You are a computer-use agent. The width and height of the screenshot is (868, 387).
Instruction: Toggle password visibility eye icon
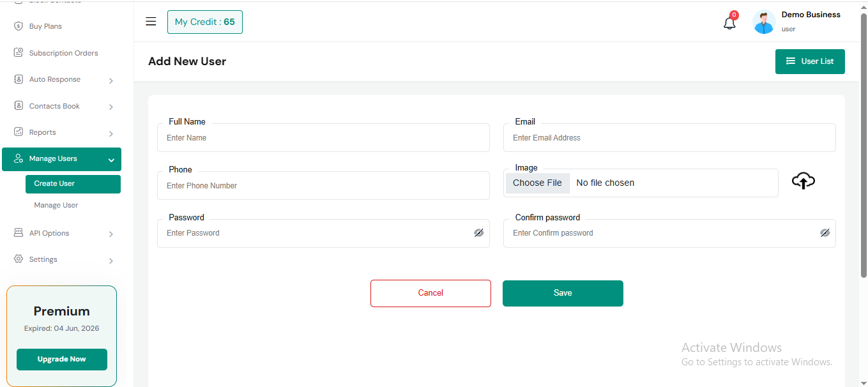coord(479,233)
